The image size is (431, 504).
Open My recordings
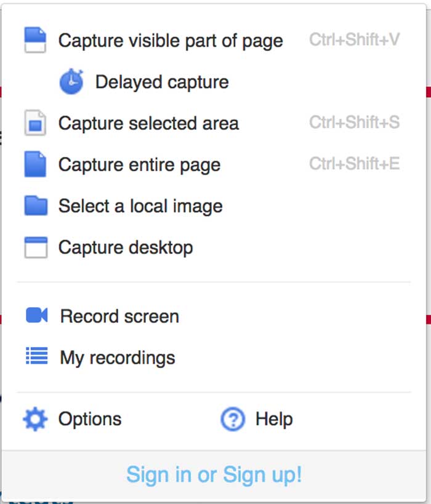point(118,358)
